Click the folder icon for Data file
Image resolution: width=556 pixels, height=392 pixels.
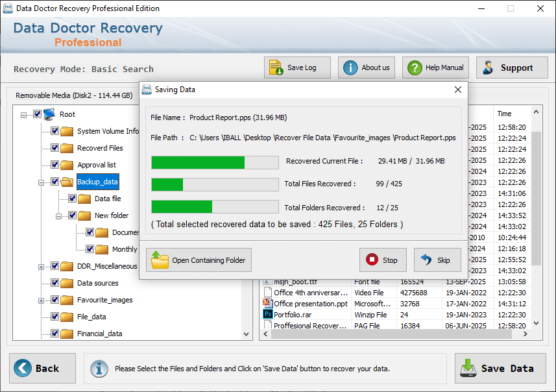pos(84,199)
